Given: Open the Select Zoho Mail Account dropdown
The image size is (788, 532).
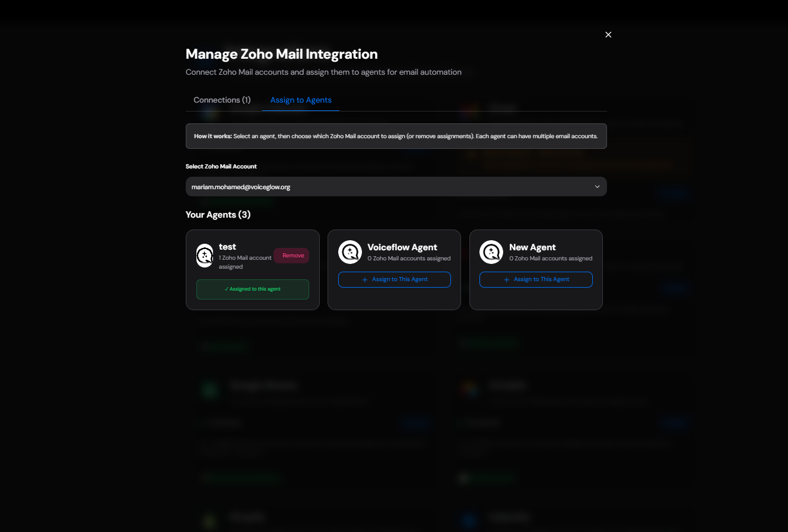Looking at the screenshot, I should 396,187.
